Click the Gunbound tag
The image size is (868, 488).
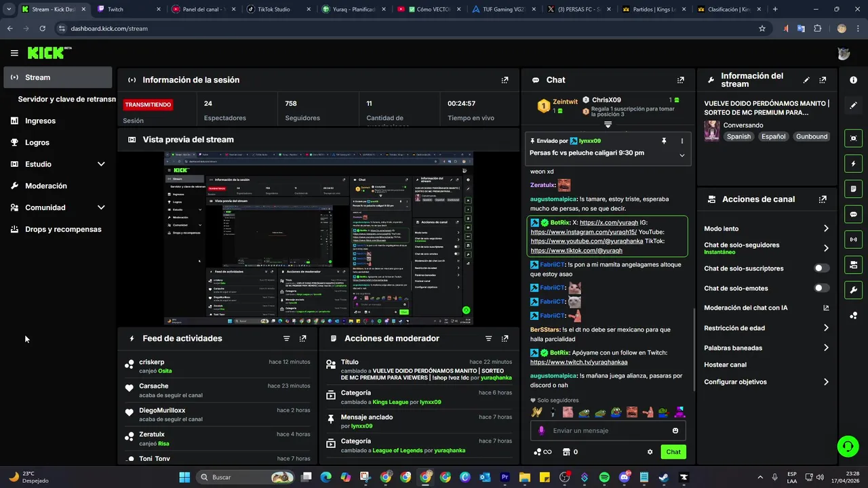click(812, 136)
